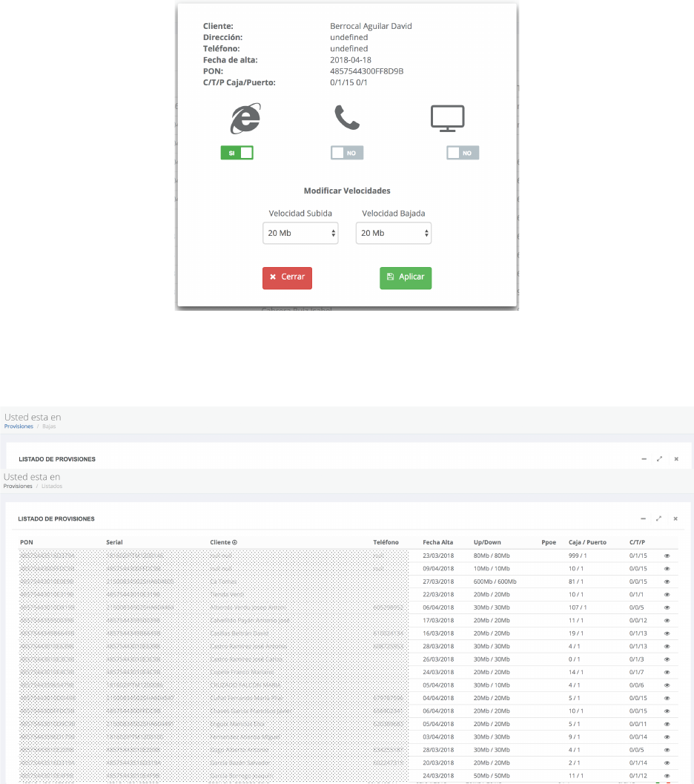The image size is (694, 784).
Task: Collapse the upper Listado de Provisiones panel
Action: (644, 459)
